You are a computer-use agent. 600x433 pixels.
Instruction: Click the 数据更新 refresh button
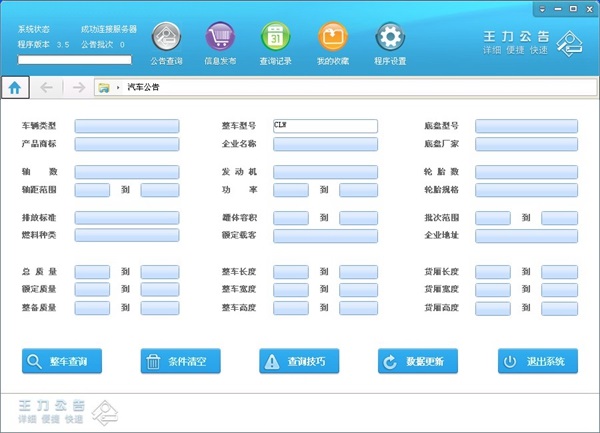(x=418, y=361)
